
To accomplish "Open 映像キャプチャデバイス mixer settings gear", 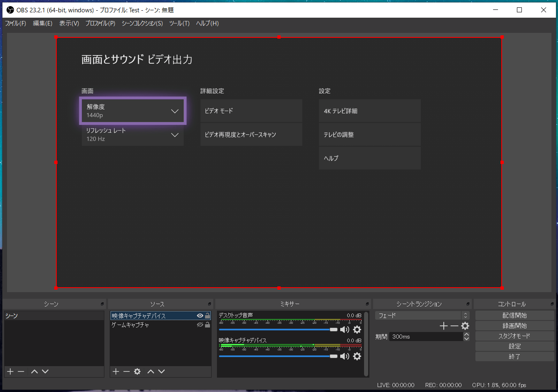I will (357, 356).
